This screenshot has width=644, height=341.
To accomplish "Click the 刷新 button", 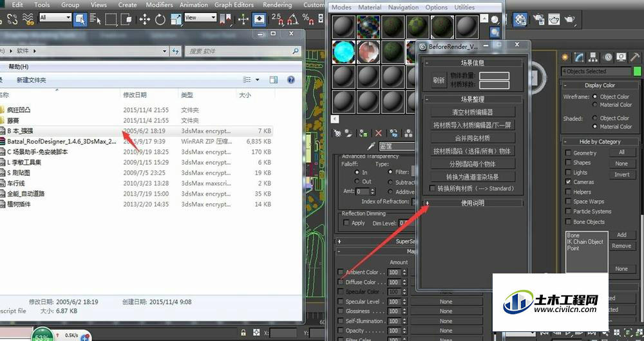I will click(x=439, y=80).
